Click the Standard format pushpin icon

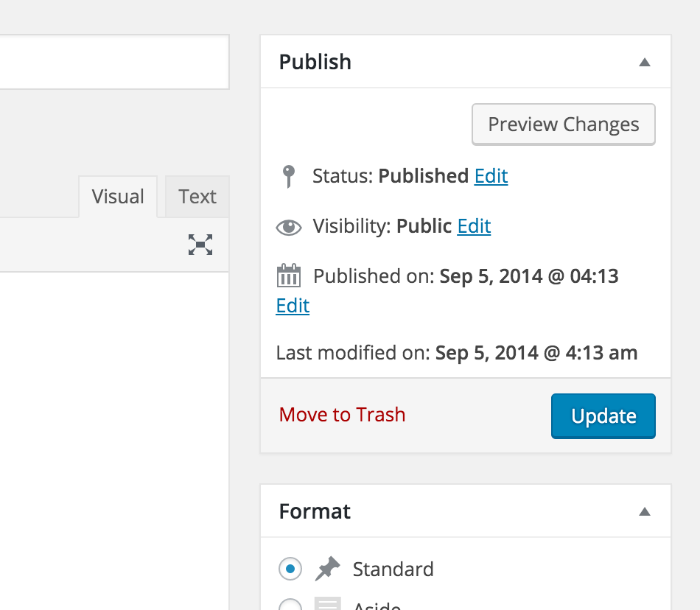pos(327,569)
